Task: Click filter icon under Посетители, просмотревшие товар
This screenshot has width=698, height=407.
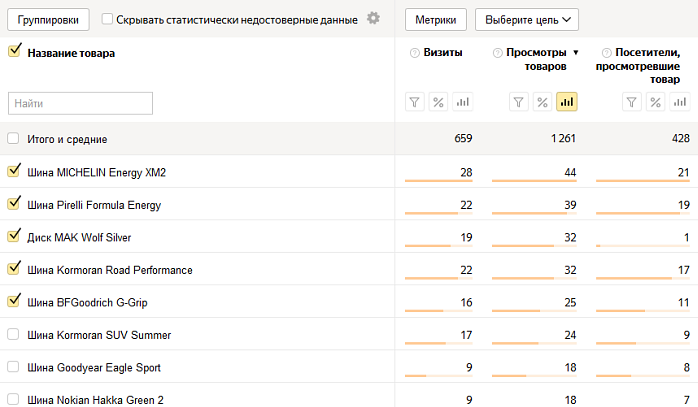Action: [x=632, y=102]
